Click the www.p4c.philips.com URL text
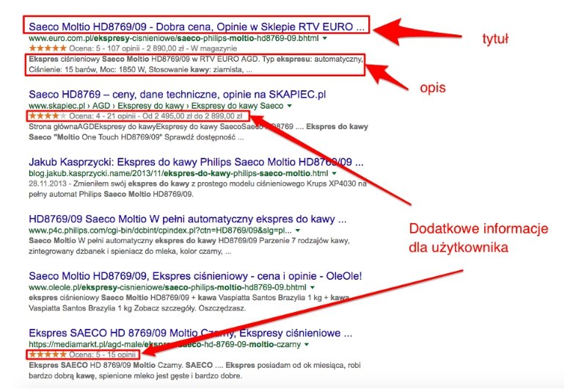 tap(161, 231)
